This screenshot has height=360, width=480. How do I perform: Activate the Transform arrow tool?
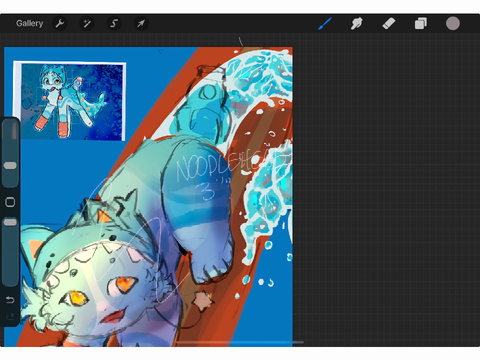[141, 23]
